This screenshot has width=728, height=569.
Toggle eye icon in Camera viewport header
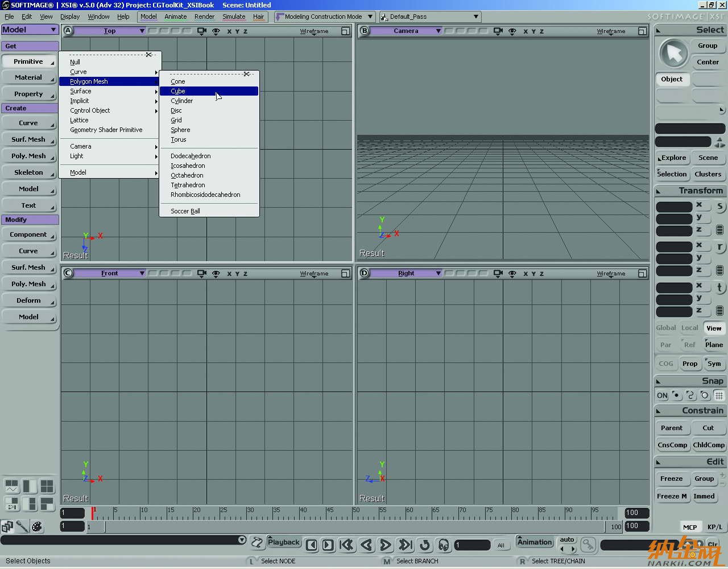pos(512,31)
